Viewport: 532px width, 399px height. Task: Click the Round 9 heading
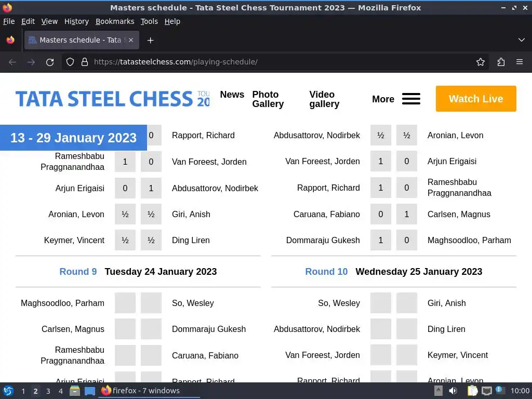coord(78,272)
